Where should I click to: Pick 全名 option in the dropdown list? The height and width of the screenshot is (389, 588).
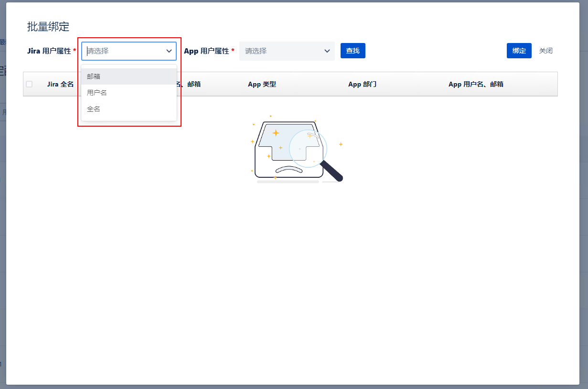94,109
